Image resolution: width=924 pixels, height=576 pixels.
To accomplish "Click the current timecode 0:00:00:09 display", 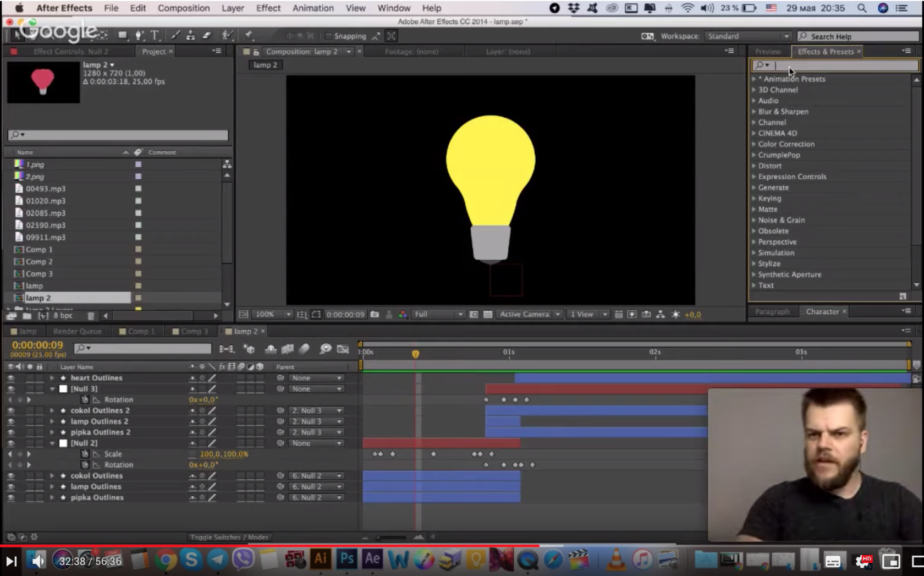I will 37,345.
